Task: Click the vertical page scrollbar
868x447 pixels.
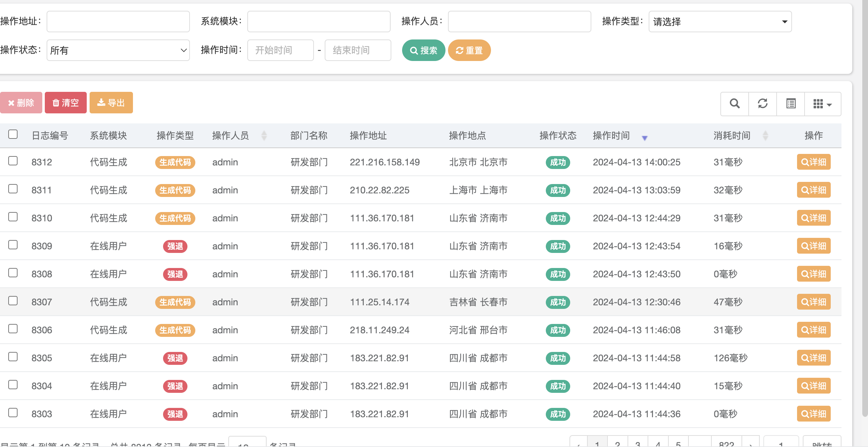Action: (x=865, y=208)
